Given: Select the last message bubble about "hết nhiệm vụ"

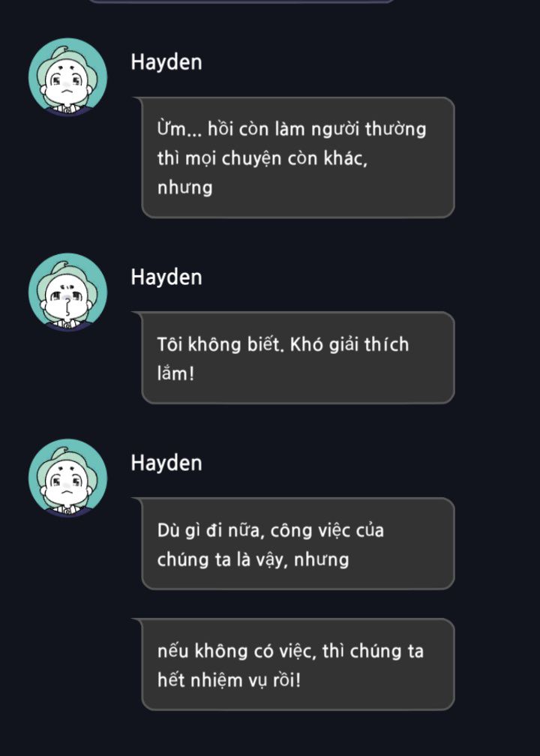Looking at the screenshot, I should pos(294,664).
